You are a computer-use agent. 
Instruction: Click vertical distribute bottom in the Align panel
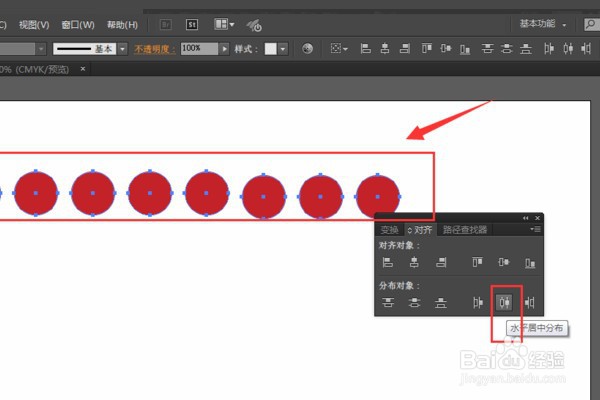pyautogui.click(x=441, y=303)
